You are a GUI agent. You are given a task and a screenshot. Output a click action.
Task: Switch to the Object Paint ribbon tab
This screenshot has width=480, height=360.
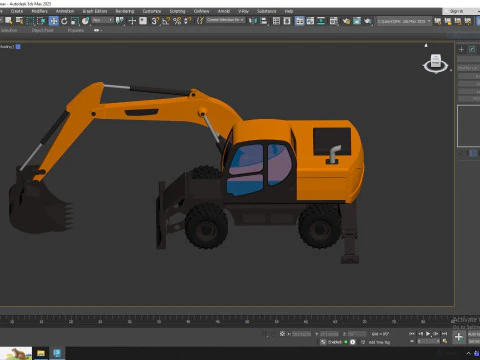[x=43, y=30]
